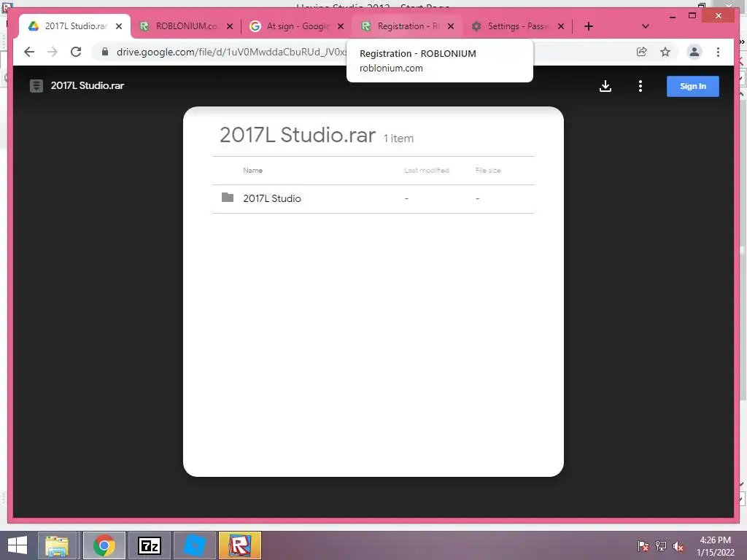The width and height of the screenshot is (747, 560).
Task: Sort by the Last modified column header
Action: (426, 170)
